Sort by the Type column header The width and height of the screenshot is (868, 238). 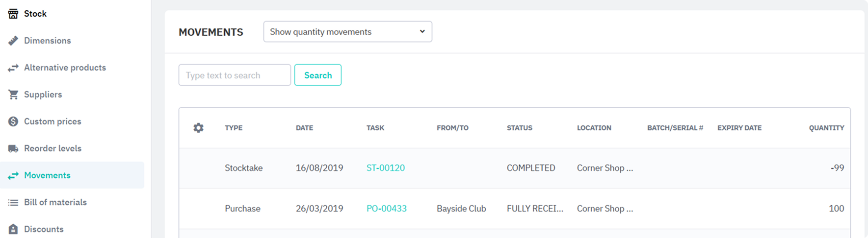(234, 128)
